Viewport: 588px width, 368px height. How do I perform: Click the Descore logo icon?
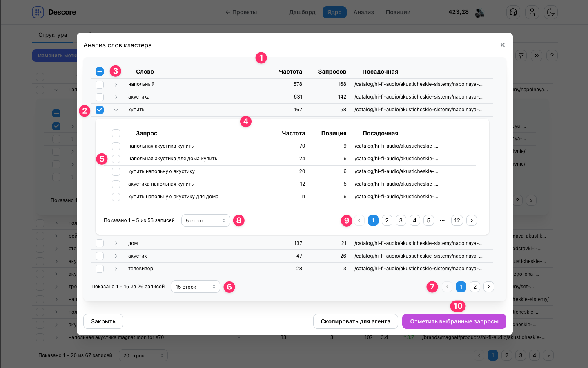click(x=38, y=12)
